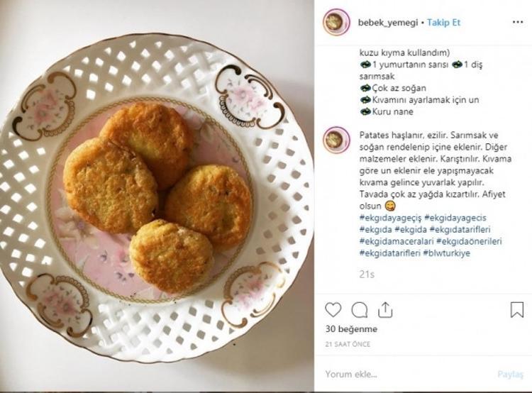Open comments with speech bubble icon
The height and width of the screenshot is (393, 532).
[x=360, y=310]
